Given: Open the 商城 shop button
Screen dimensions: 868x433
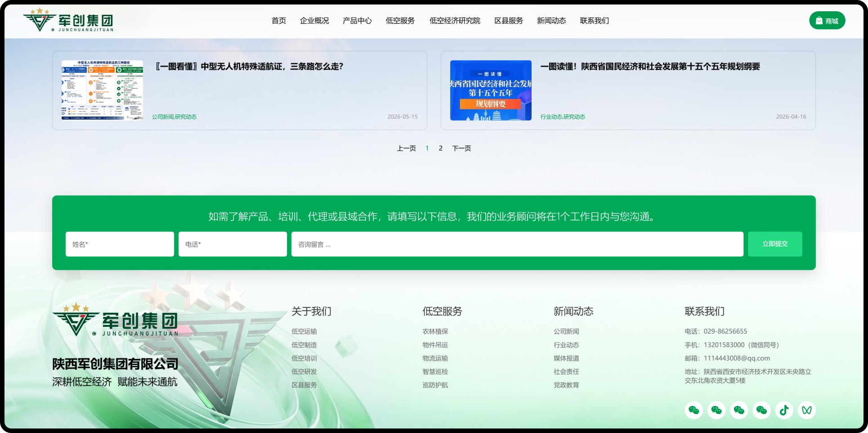Looking at the screenshot, I should (827, 21).
